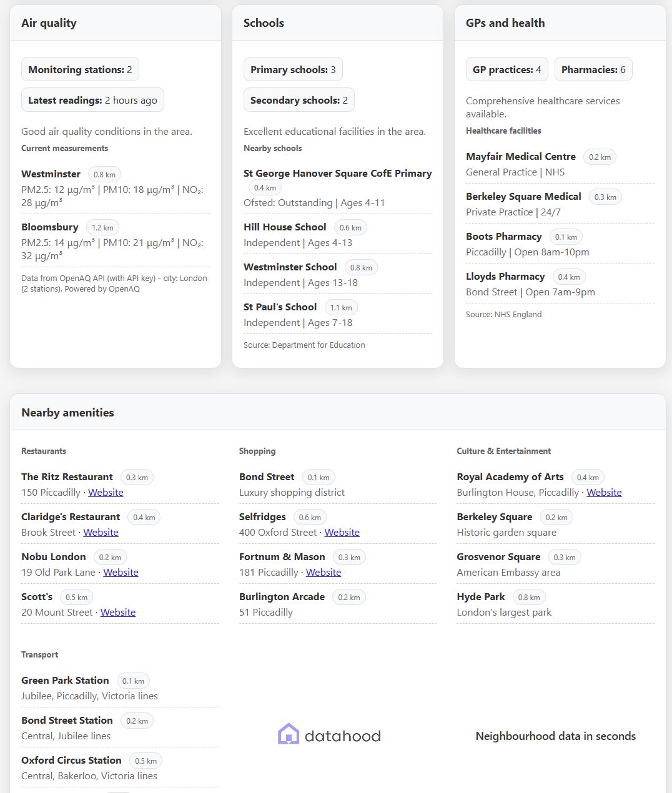Open Scott's Website link
This screenshot has height=793, width=672.
coord(117,613)
